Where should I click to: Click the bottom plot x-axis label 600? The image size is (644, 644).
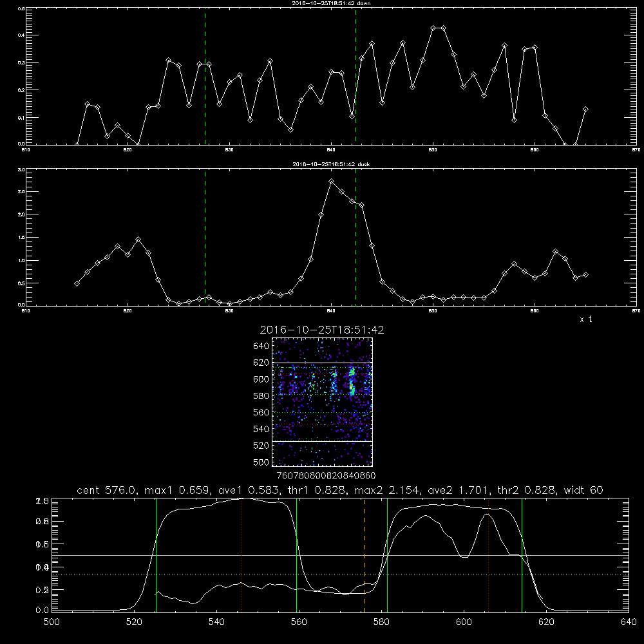(464, 622)
